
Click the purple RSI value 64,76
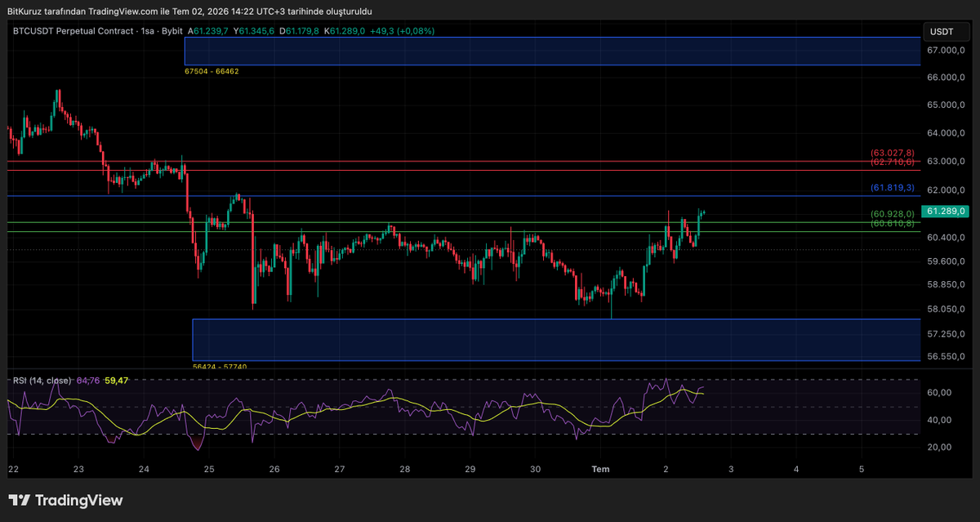88,381
